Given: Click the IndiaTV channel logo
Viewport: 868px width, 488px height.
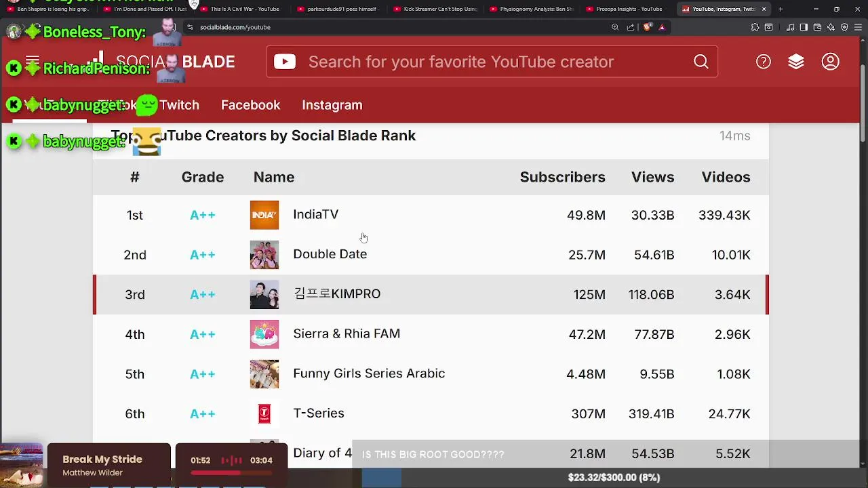Looking at the screenshot, I should [264, 215].
